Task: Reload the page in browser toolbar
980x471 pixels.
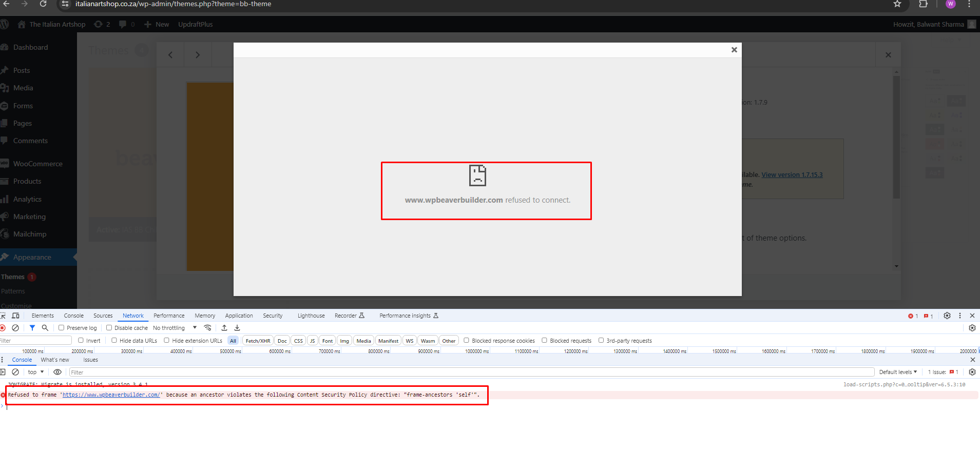Action: point(43,4)
